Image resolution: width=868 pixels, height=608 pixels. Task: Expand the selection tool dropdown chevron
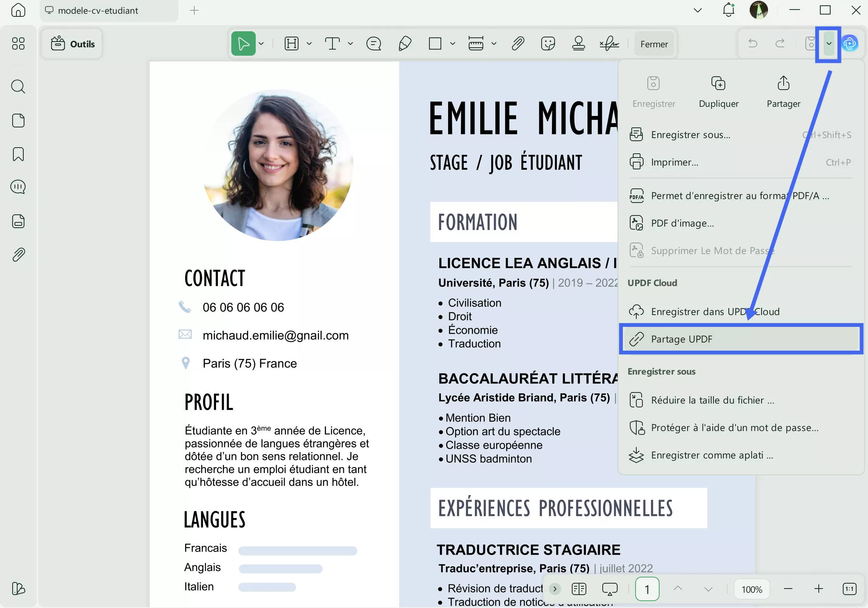pos(261,43)
